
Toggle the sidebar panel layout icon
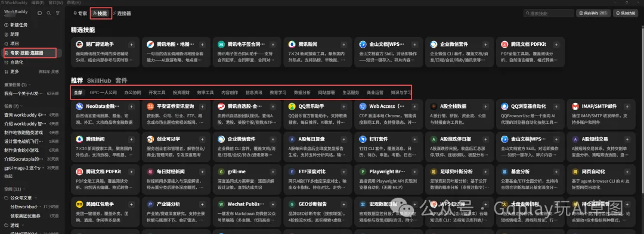(x=39, y=13)
